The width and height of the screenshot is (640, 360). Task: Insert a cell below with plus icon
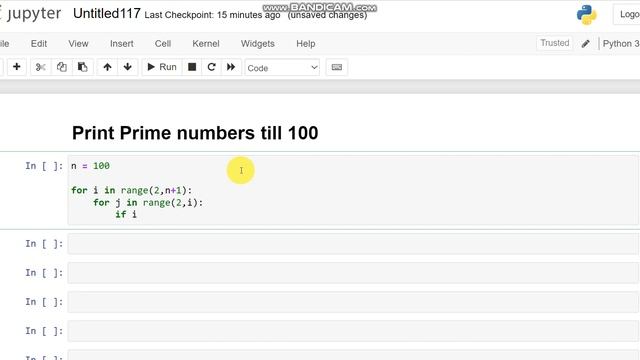[x=17, y=67]
